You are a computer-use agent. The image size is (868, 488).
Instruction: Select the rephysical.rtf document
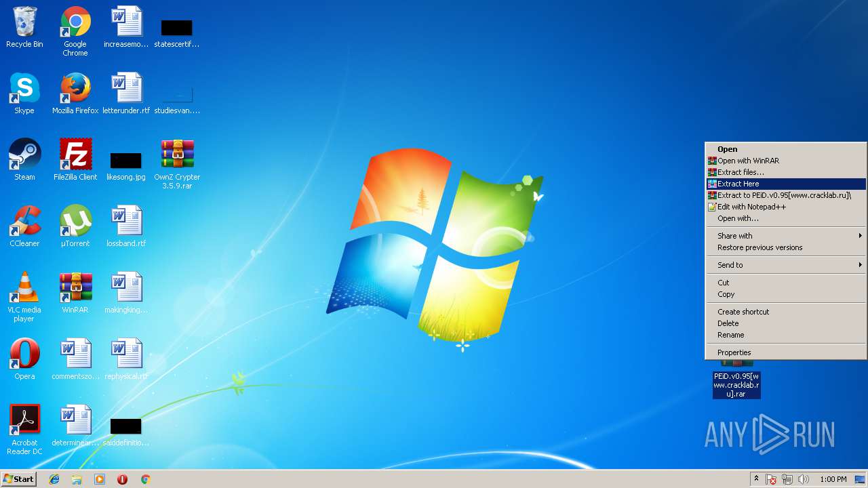coord(126,359)
